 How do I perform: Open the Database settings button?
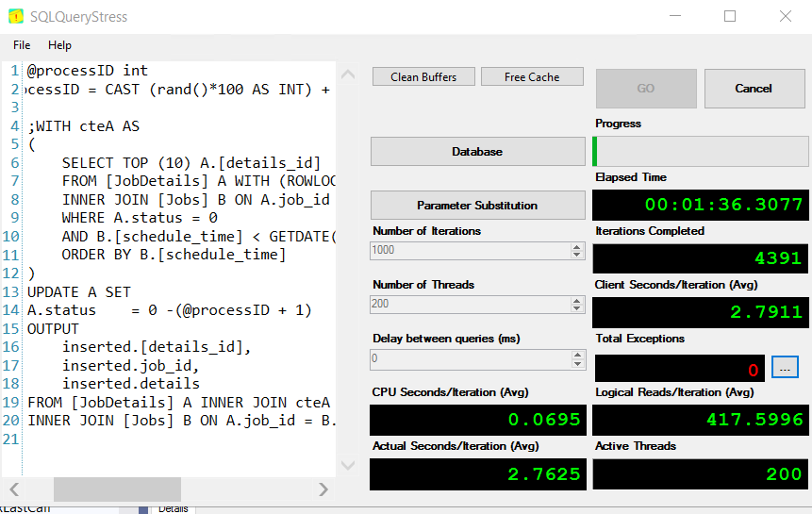click(477, 152)
